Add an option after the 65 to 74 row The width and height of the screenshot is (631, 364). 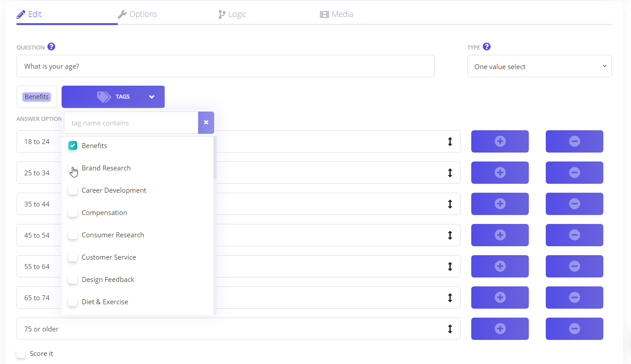[500, 298]
